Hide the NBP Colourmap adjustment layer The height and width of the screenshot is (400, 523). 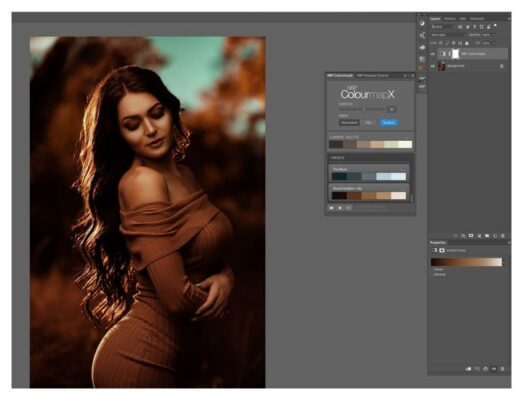pos(433,54)
